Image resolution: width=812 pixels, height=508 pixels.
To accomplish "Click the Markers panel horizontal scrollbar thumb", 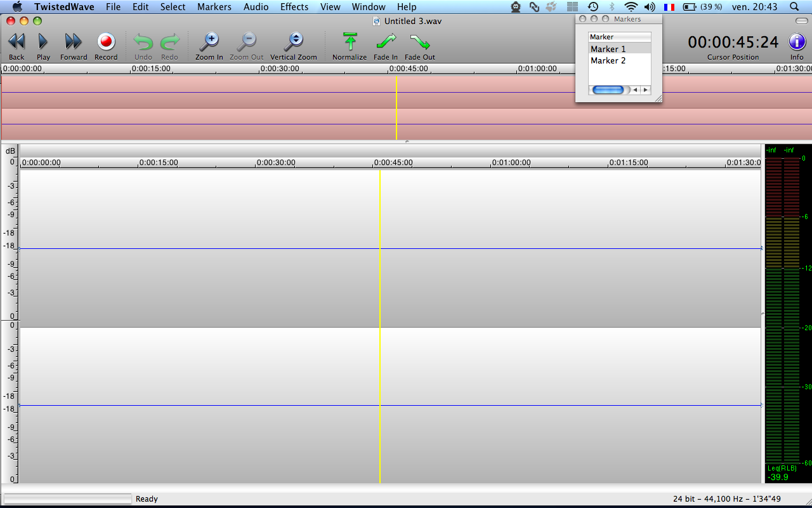I will (608, 90).
